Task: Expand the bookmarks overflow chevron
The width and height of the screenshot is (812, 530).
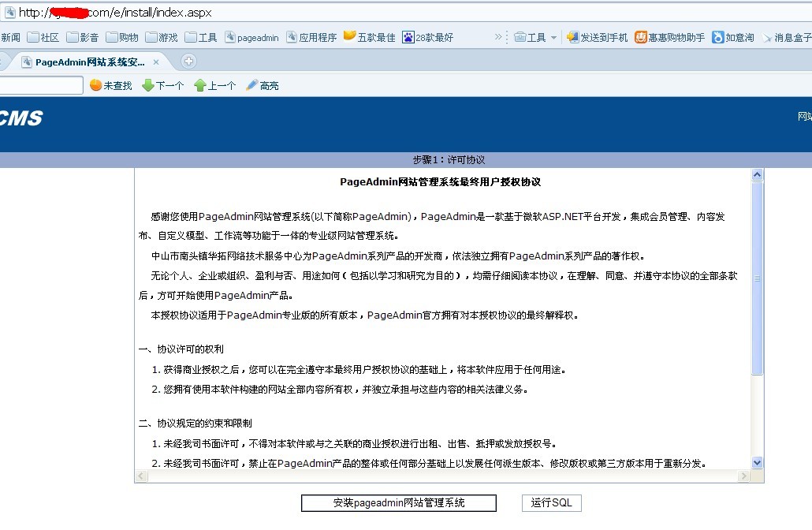Action: pos(498,37)
